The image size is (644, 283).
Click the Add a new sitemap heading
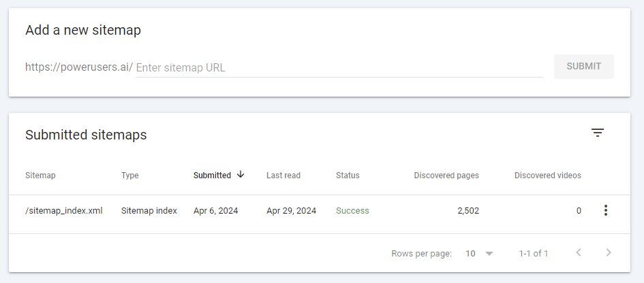click(83, 31)
